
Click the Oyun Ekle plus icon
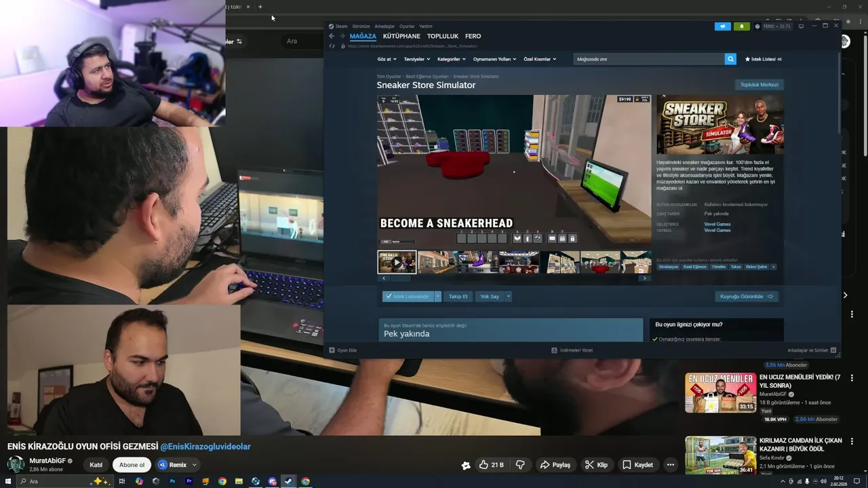click(332, 350)
